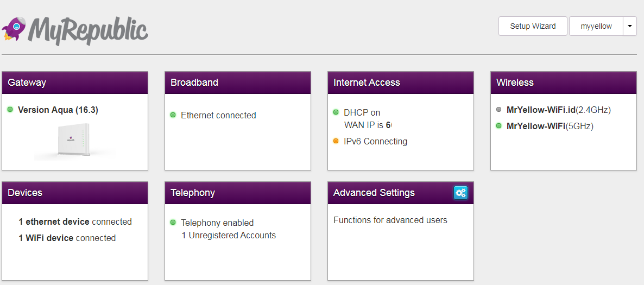
Task: Open the Wireless card header
Action: pos(564,83)
